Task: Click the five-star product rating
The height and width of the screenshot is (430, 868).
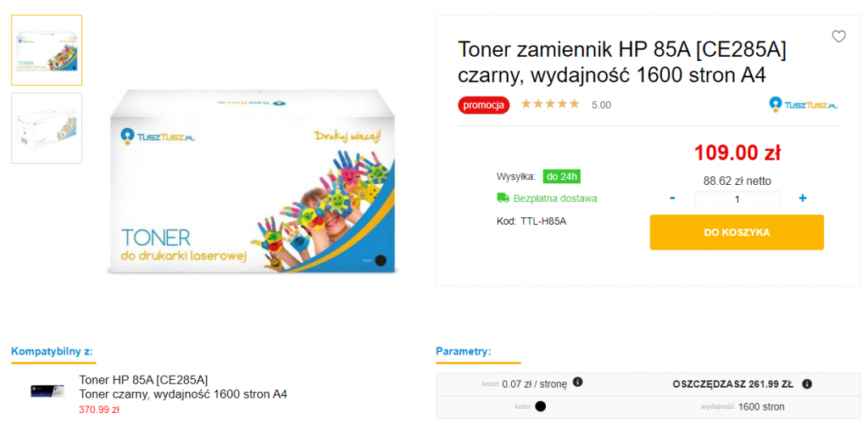Action: point(549,104)
